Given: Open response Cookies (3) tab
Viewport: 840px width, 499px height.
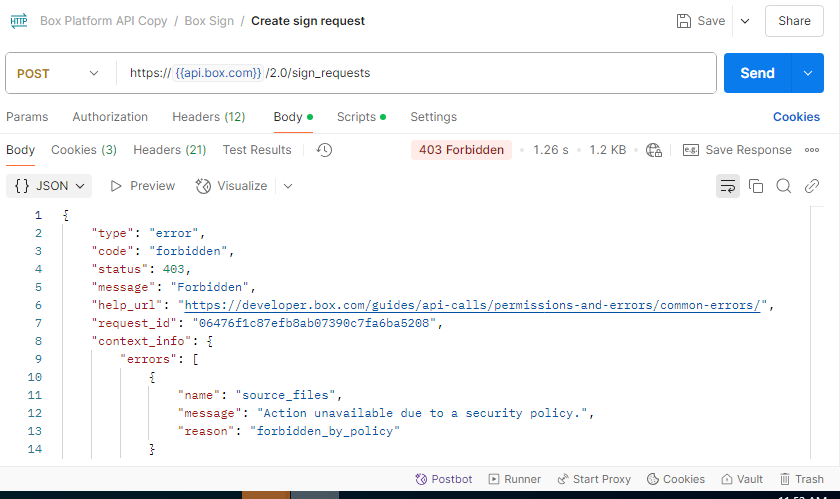Looking at the screenshot, I should 84,150.
